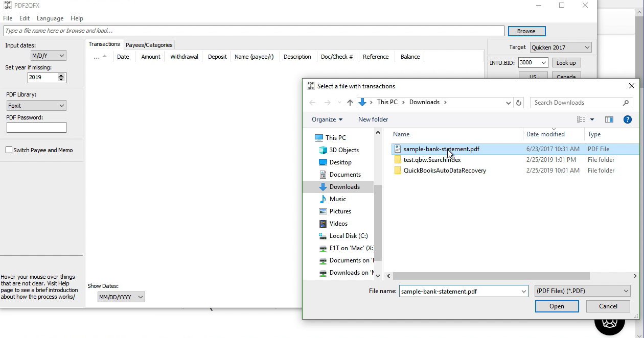Expand the address bar path dropdown

pos(508,103)
